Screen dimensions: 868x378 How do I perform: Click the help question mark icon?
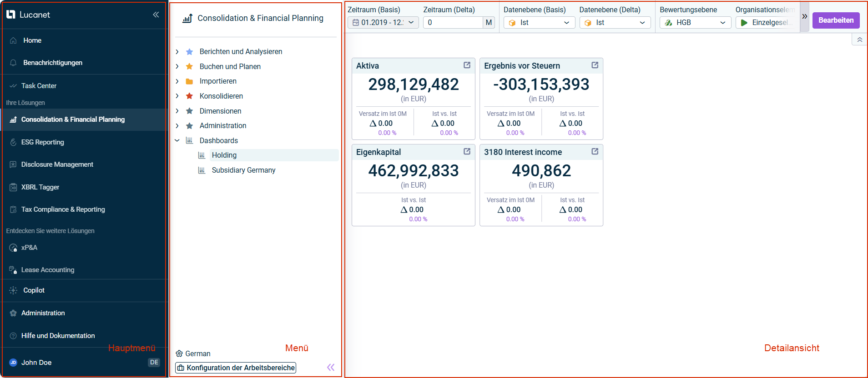pos(13,336)
